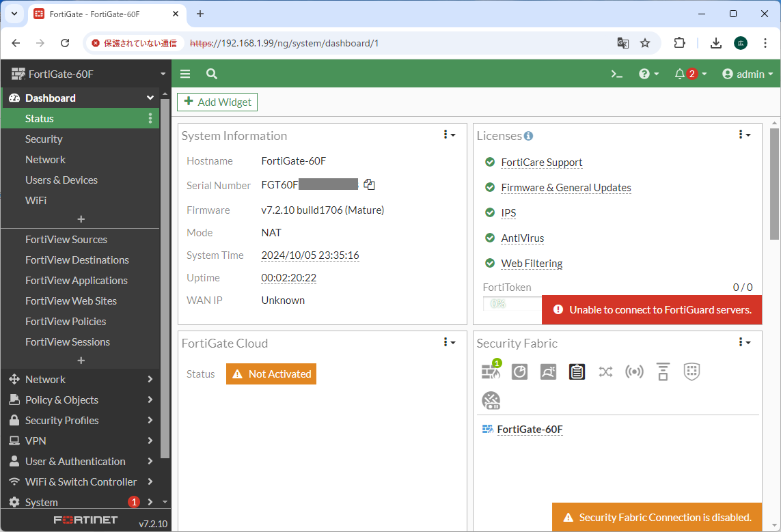Expand the Policy & Objects menu
Image resolution: width=781 pixels, height=532 pixels.
point(81,400)
